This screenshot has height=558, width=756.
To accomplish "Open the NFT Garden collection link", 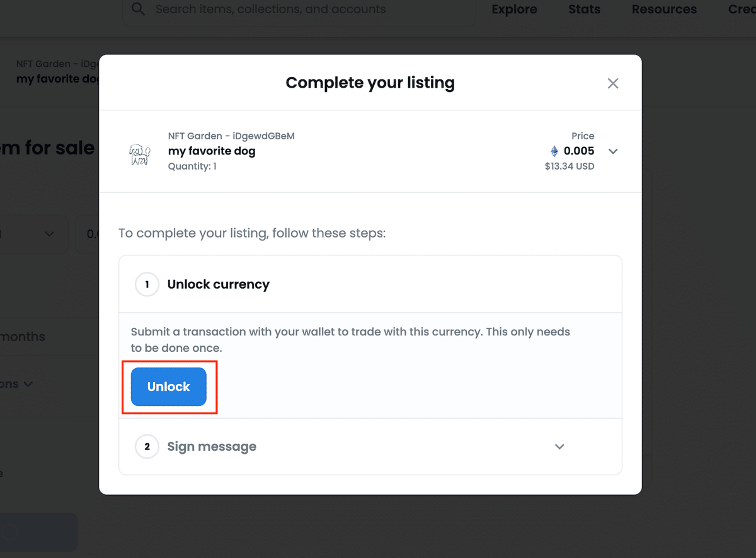I will tap(231, 136).
